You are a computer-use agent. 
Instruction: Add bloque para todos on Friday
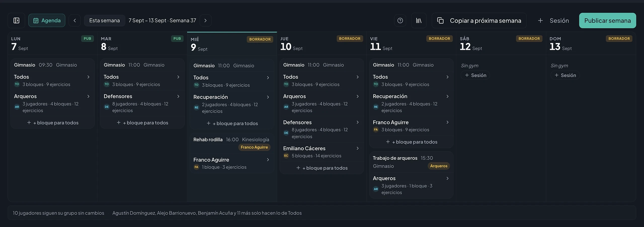pos(412,142)
